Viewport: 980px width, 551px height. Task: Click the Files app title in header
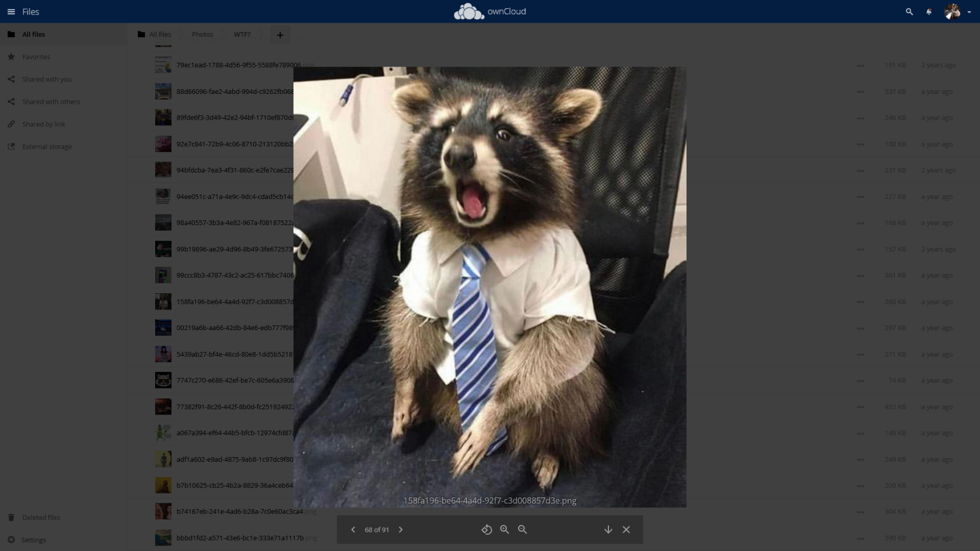pyautogui.click(x=31, y=12)
